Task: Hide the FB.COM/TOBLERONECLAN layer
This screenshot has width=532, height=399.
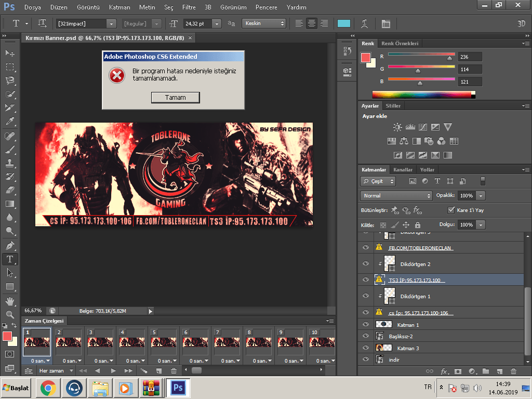Action: [x=365, y=247]
